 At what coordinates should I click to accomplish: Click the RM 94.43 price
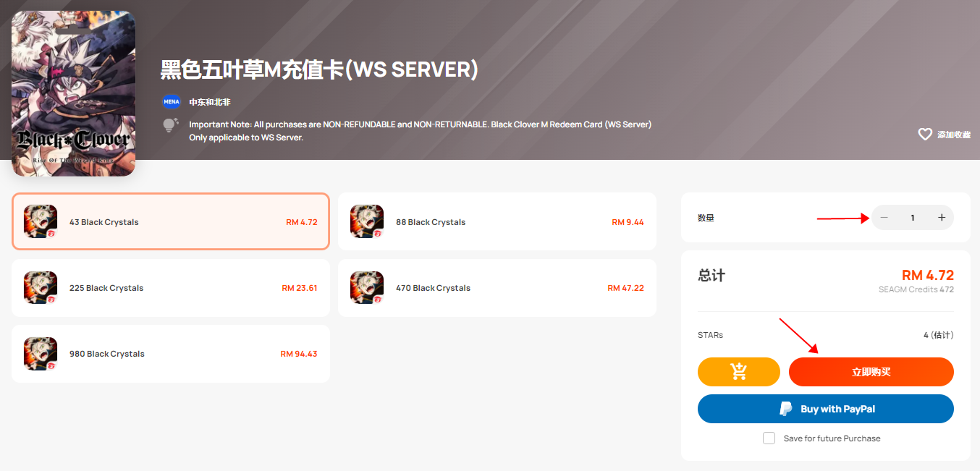click(x=299, y=354)
